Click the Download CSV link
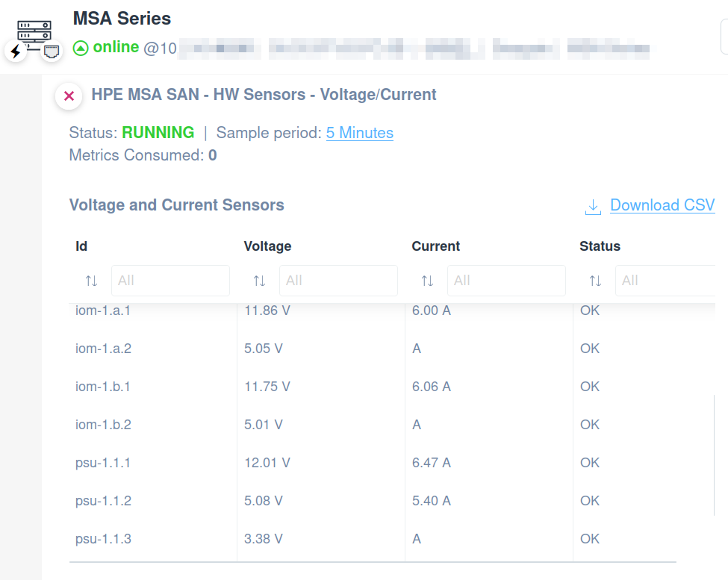Screen dimensions: 728x580 coord(662,205)
